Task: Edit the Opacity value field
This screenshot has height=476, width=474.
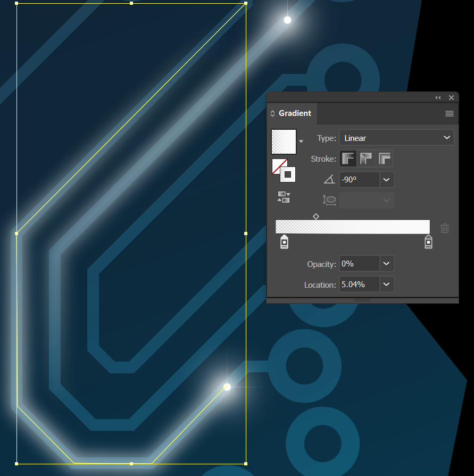Action: click(360, 263)
